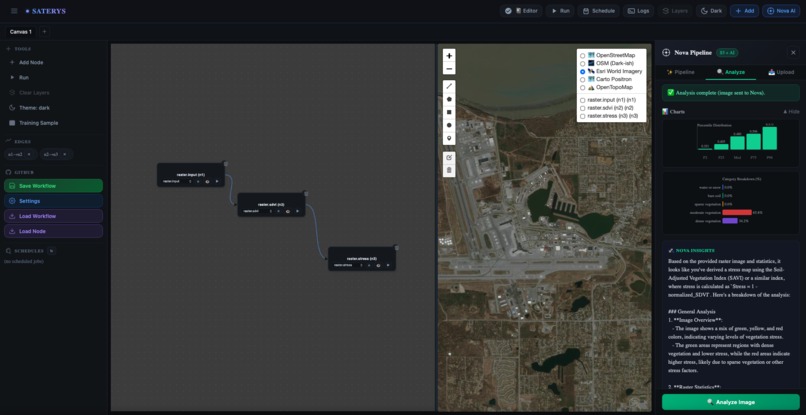Toggle visibility of the raster.sdvi (n2) node

(x=288, y=211)
